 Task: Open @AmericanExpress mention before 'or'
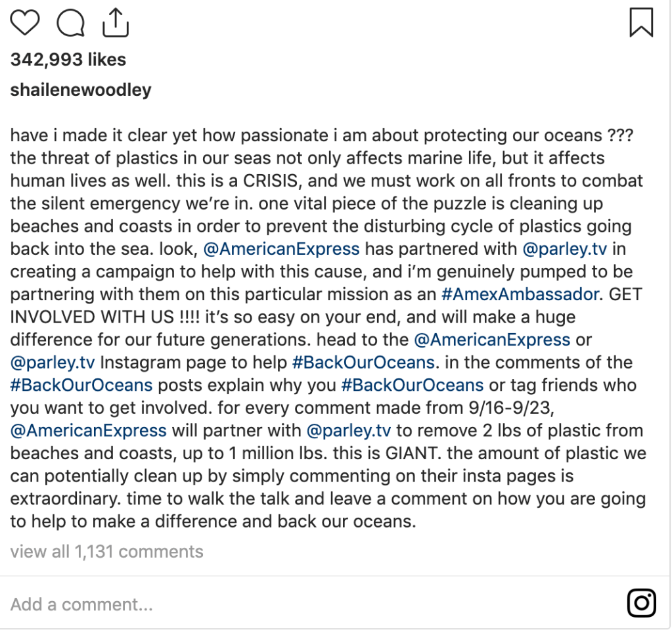pyautogui.click(x=492, y=340)
